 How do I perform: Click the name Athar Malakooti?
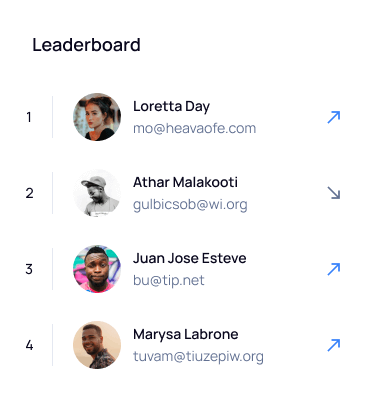(x=185, y=182)
